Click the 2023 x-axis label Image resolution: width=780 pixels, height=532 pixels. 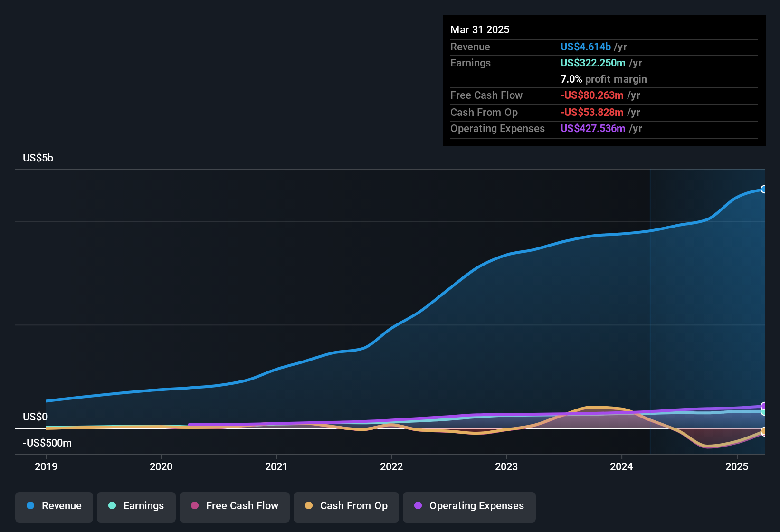click(506, 466)
